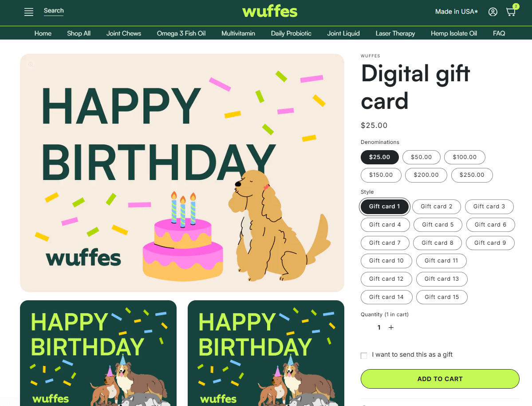Click the wuffes logo in header
The image size is (532, 406).
270,11
